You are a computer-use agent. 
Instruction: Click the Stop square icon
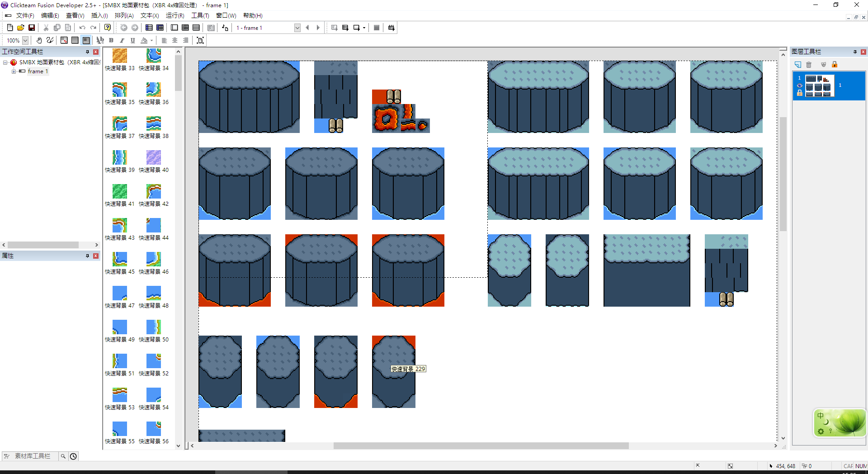[x=377, y=28]
